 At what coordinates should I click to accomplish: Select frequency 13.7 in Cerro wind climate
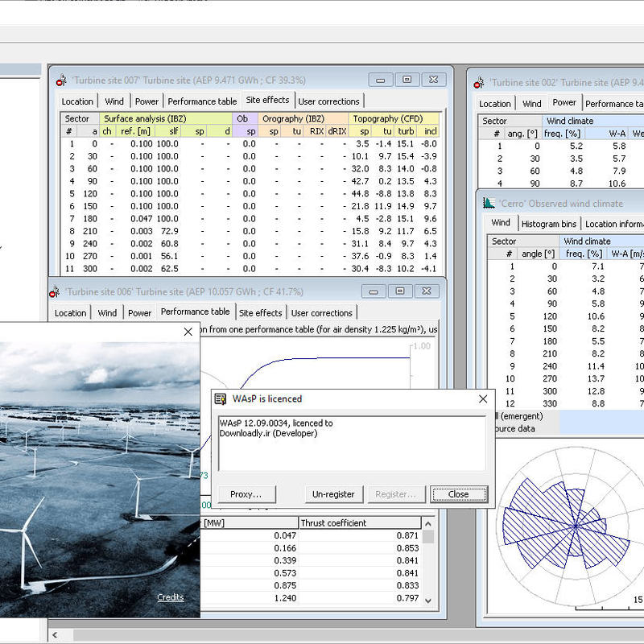click(x=596, y=378)
